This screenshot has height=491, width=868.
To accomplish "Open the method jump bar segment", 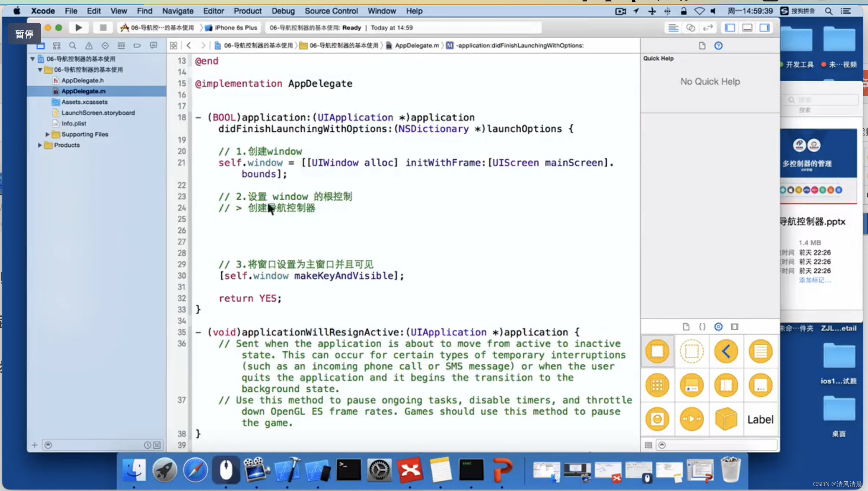I will (x=515, y=46).
